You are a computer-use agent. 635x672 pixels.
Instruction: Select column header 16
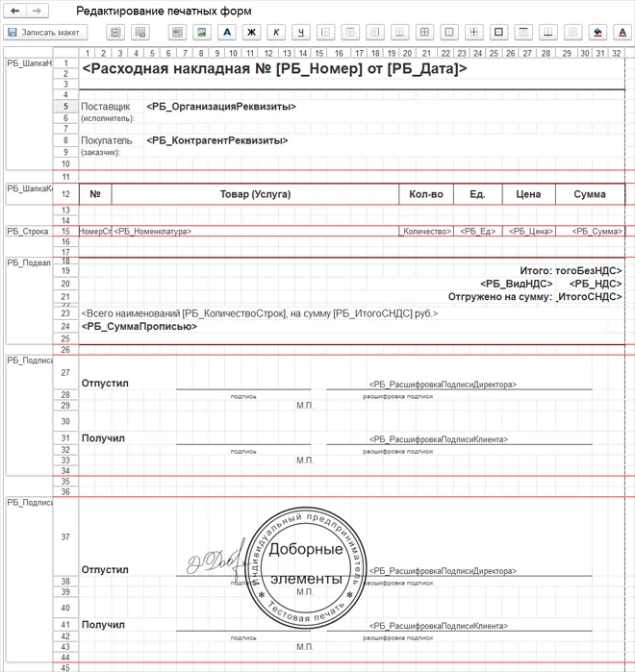click(339, 53)
